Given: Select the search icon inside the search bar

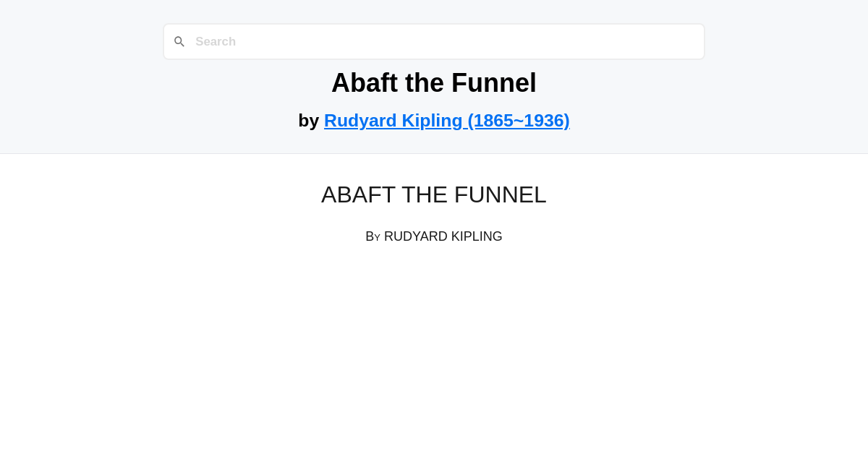Looking at the screenshot, I should [x=179, y=41].
